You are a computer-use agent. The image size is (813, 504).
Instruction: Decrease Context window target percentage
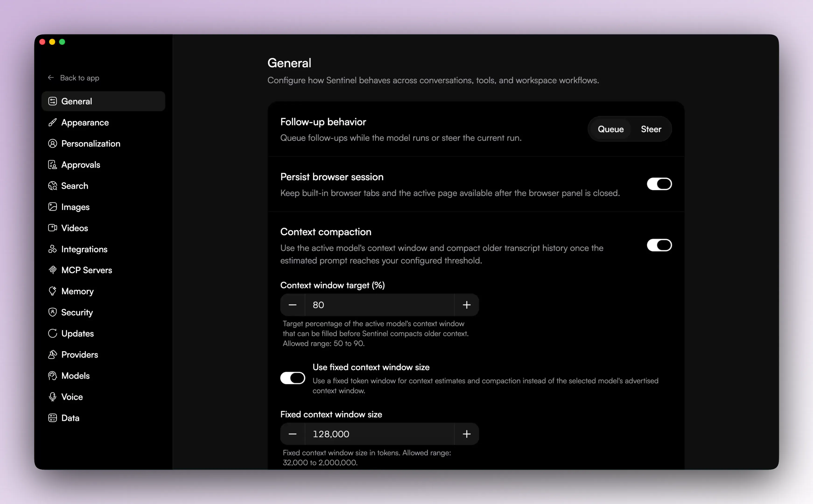click(x=292, y=305)
